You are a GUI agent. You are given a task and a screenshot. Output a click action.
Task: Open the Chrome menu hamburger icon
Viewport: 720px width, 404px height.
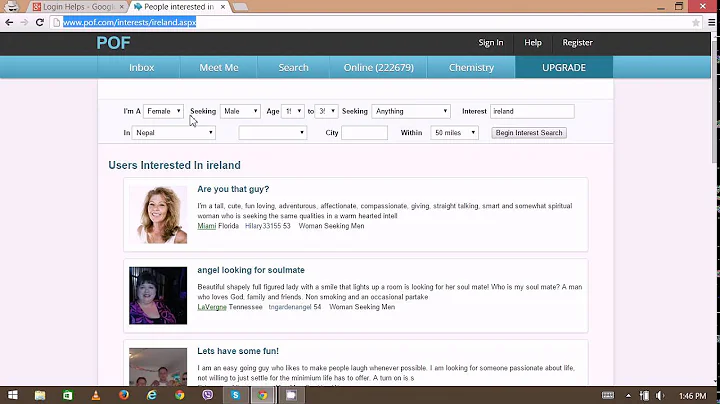(712, 22)
